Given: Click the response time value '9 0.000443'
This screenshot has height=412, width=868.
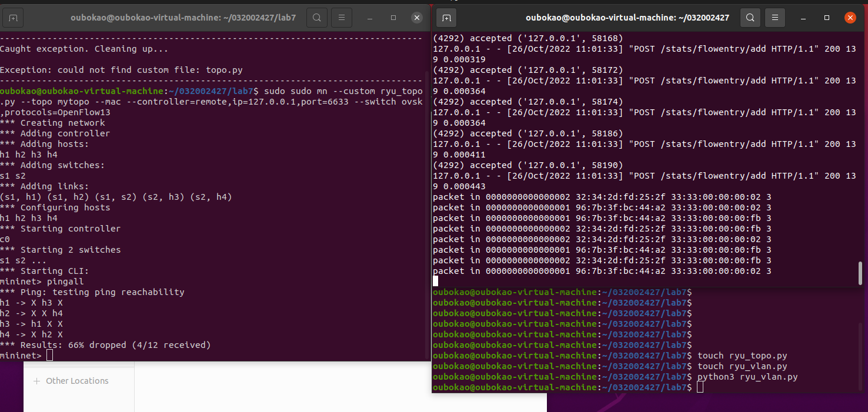Looking at the screenshot, I should [x=459, y=186].
